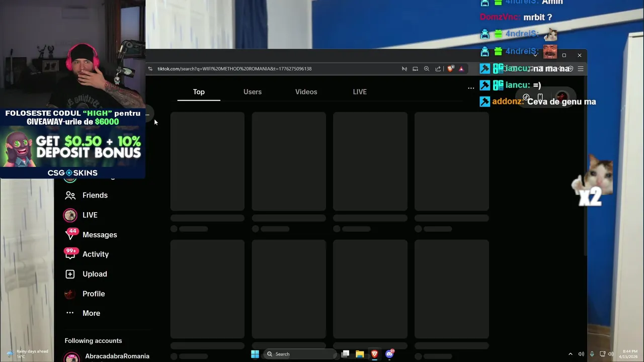Click the phone icon at top right

[540, 97]
